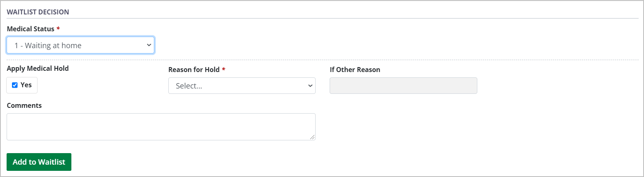Click the Apply Medical Hold label

click(38, 68)
